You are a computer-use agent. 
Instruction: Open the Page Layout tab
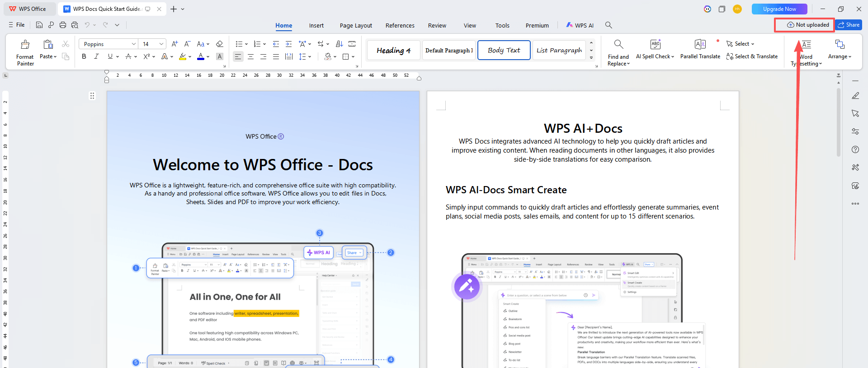(356, 26)
